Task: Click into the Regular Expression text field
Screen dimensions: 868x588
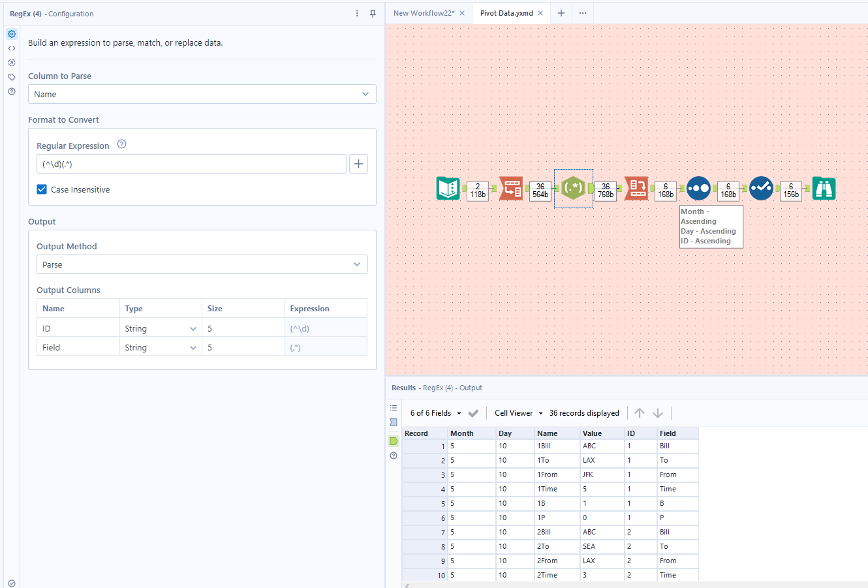Action: tap(191, 164)
